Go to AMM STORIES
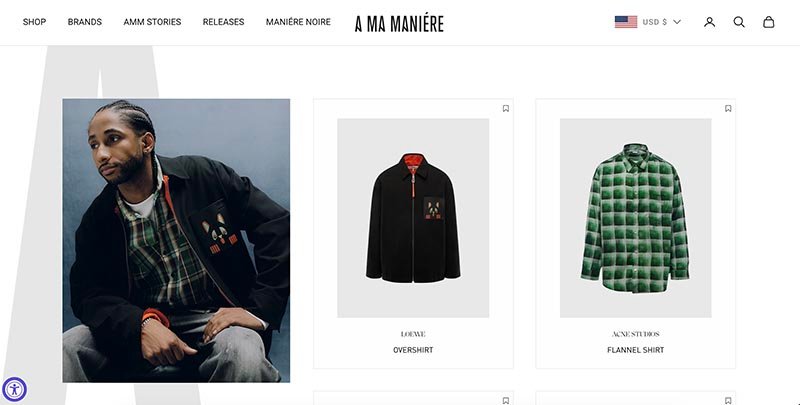 pos(152,22)
